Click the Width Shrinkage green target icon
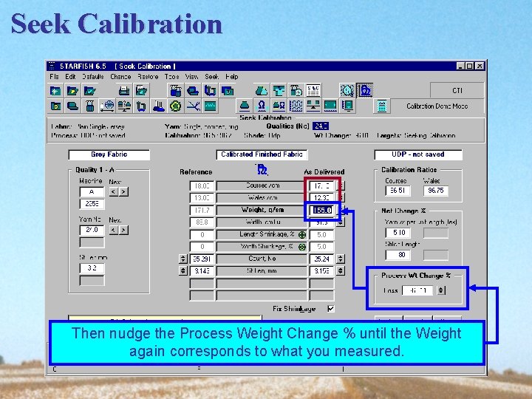Viewport: 532px width, 399px height. [x=302, y=247]
